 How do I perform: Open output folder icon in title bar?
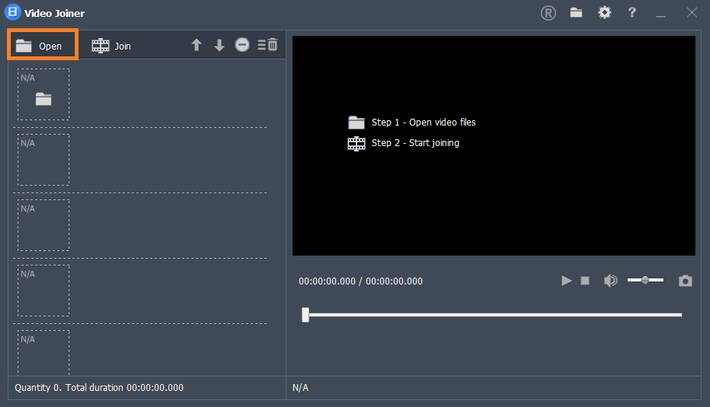click(x=576, y=13)
